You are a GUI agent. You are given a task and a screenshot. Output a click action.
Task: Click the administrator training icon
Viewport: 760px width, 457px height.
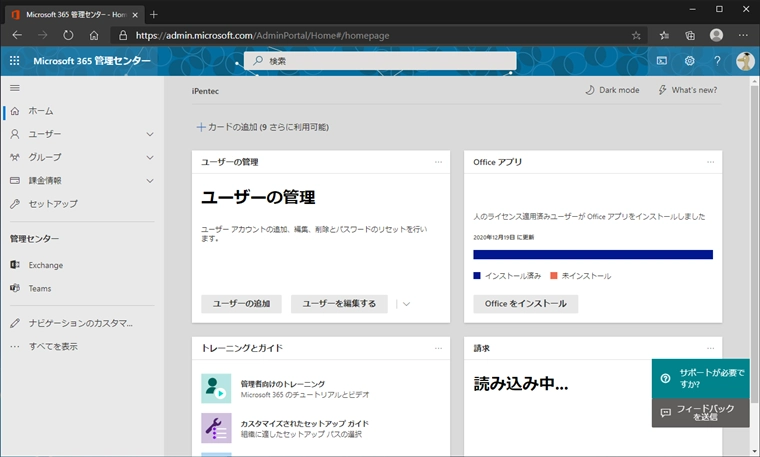point(216,388)
